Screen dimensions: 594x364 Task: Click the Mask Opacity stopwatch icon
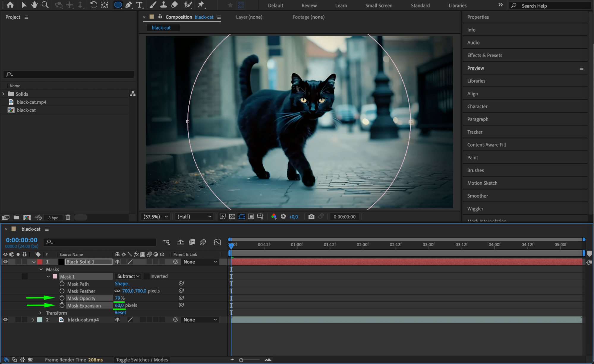pos(62,298)
